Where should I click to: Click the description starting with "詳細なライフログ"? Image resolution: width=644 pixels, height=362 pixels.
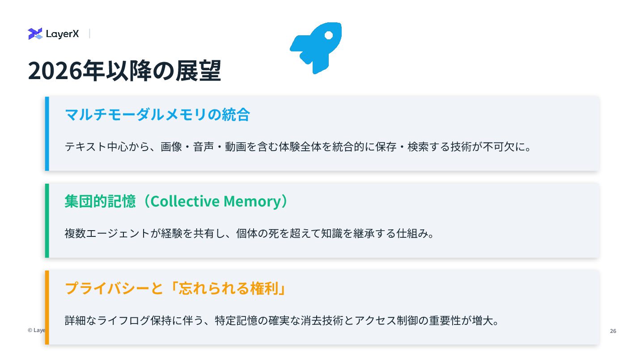point(282,320)
